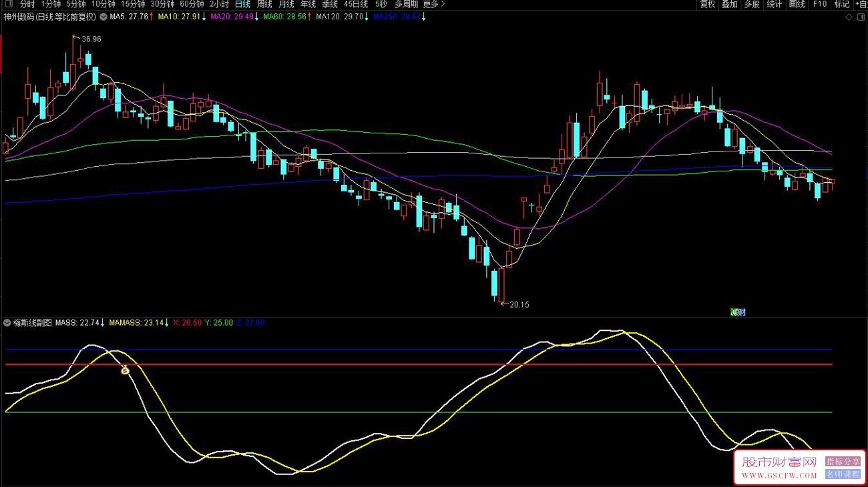Select the 日线 daily chart tab

(x=243, y=4)
